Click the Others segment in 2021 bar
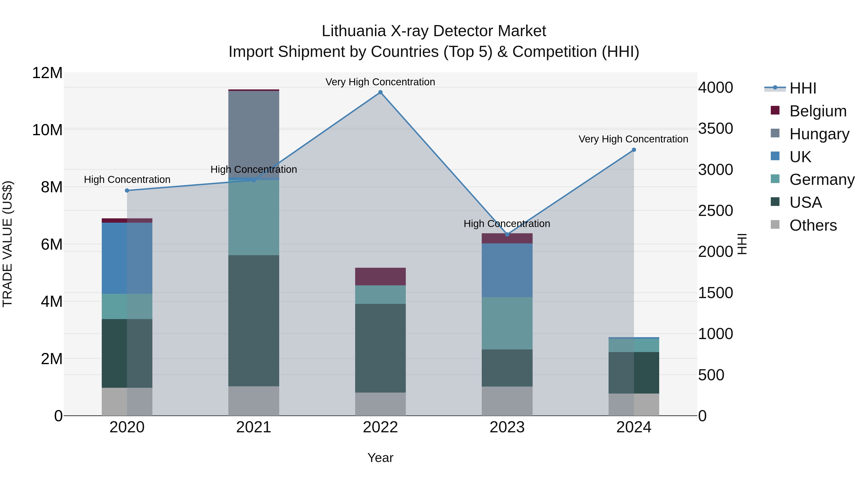This screenshot has height=488, width=868. pos(254,401)
